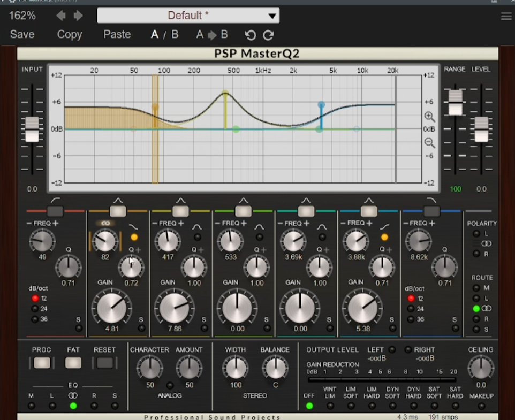Toggle the ANALOG LED

[170, 385]
